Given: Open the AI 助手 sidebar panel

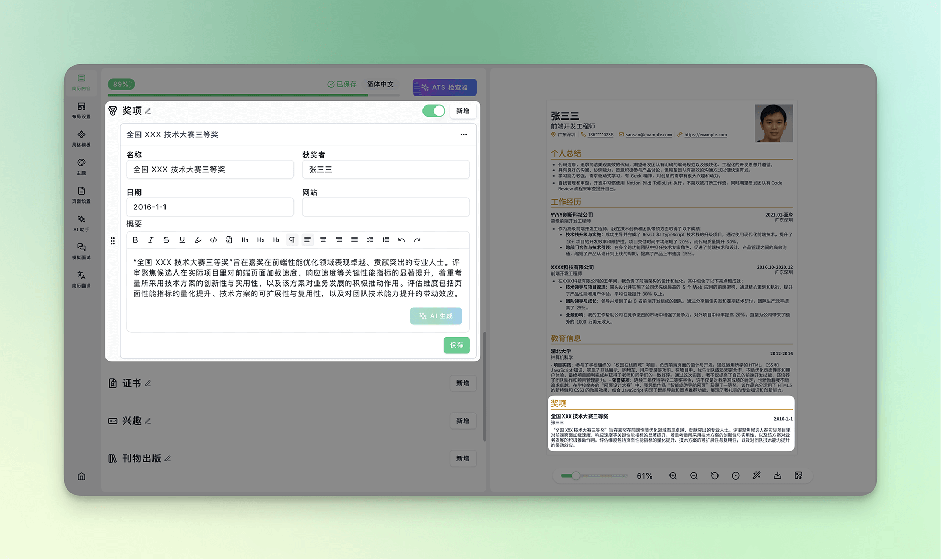Looking at the screenshot, I should click(x=81, y=222).
